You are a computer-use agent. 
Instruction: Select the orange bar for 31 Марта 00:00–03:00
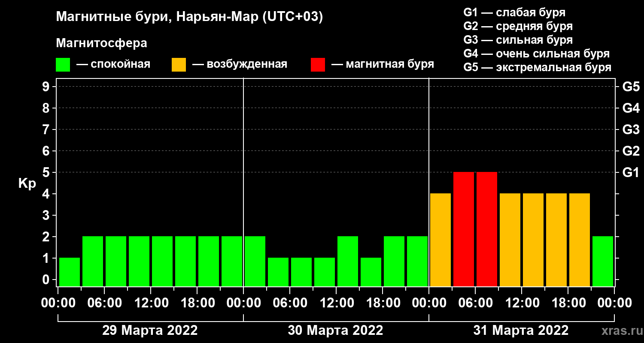tap(440, 240)
